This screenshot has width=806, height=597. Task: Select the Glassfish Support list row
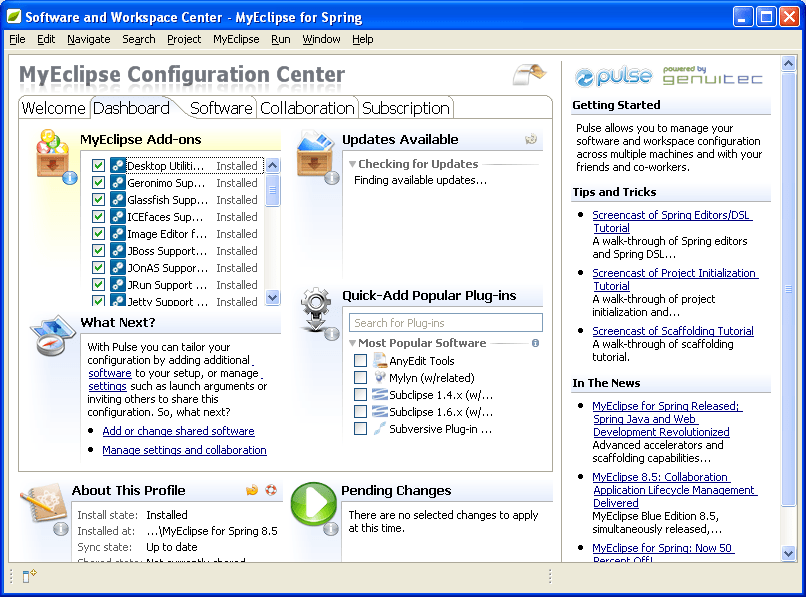tap(177, 200)
